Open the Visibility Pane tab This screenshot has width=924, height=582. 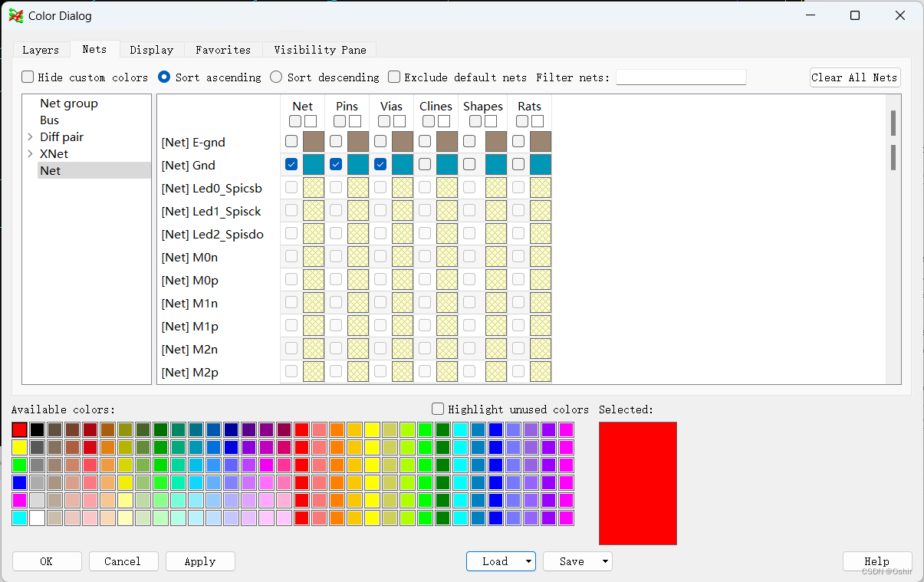320,50
